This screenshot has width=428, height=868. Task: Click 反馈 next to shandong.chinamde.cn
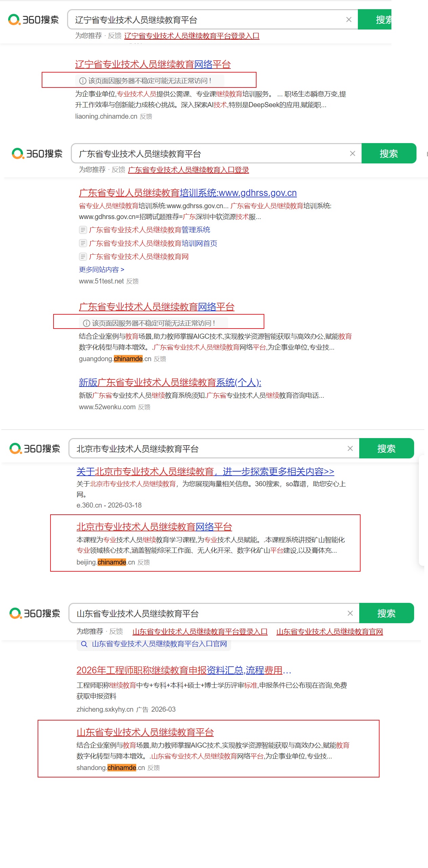[x=154, y=768]
